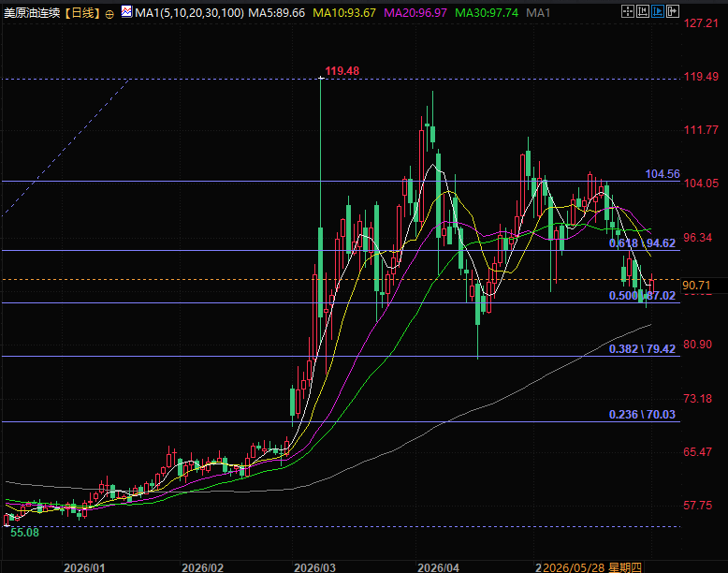Click the 73.18 price axis value

[x=697, y=398]
